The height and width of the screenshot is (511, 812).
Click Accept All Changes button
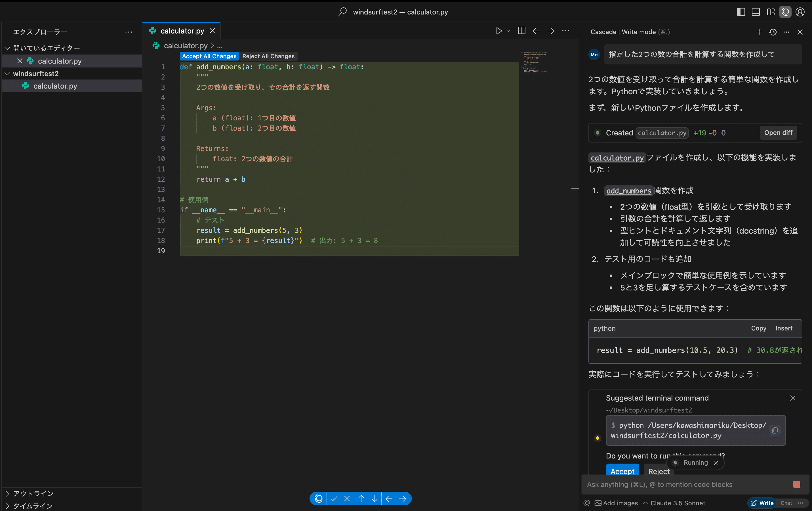pyautogui.click(x=209, y=56)
